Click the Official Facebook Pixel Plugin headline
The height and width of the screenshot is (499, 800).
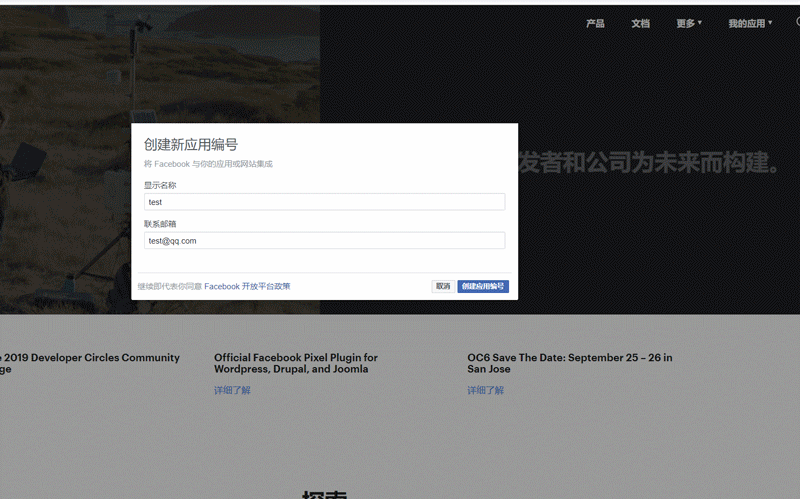(x=296, y=363)
